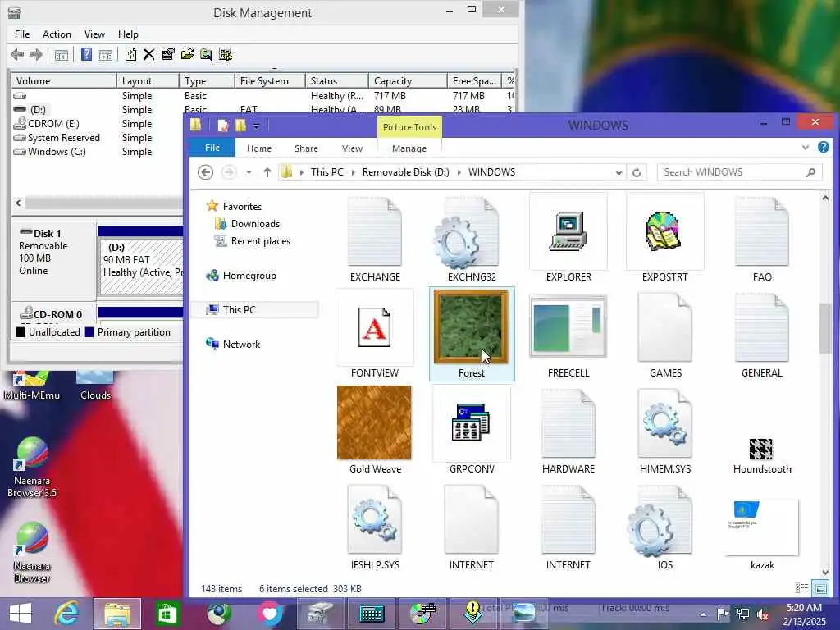The height and width of the screenshot is (630, 840).
Task: Open the View menu in Disk Management
Action: click(94, 34)
